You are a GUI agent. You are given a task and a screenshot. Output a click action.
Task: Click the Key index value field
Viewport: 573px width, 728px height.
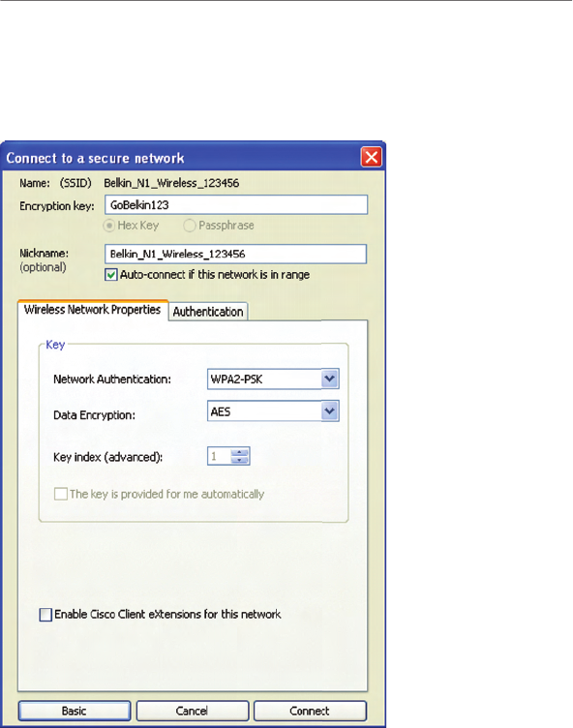coord(219,456)
